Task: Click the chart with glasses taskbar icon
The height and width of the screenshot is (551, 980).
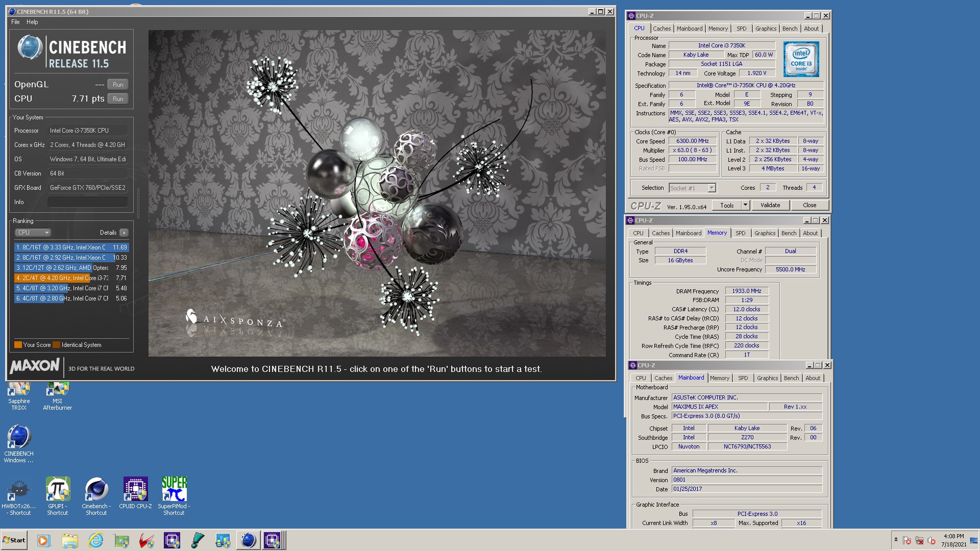Action: (x=223, y=540)
